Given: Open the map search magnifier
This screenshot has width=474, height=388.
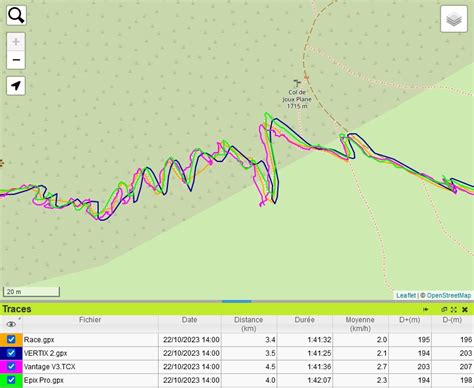Looking at the screenshot, I should (16, 15).
